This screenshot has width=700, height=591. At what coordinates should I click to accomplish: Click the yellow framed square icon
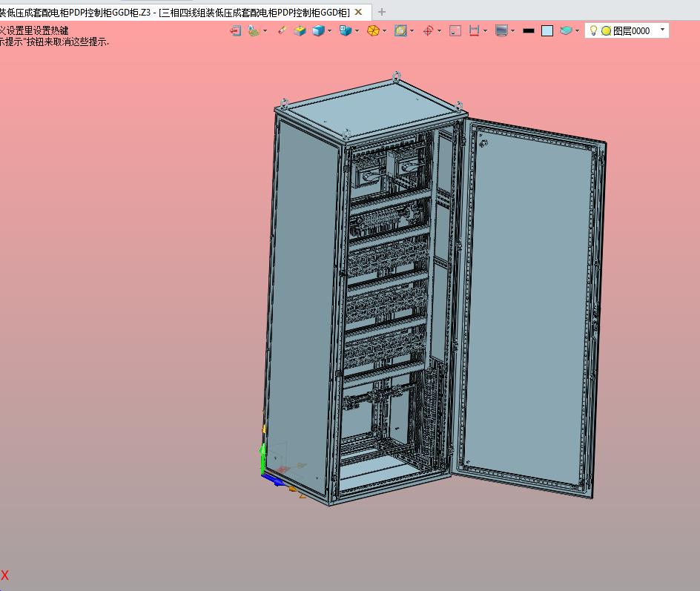point(400,31)
